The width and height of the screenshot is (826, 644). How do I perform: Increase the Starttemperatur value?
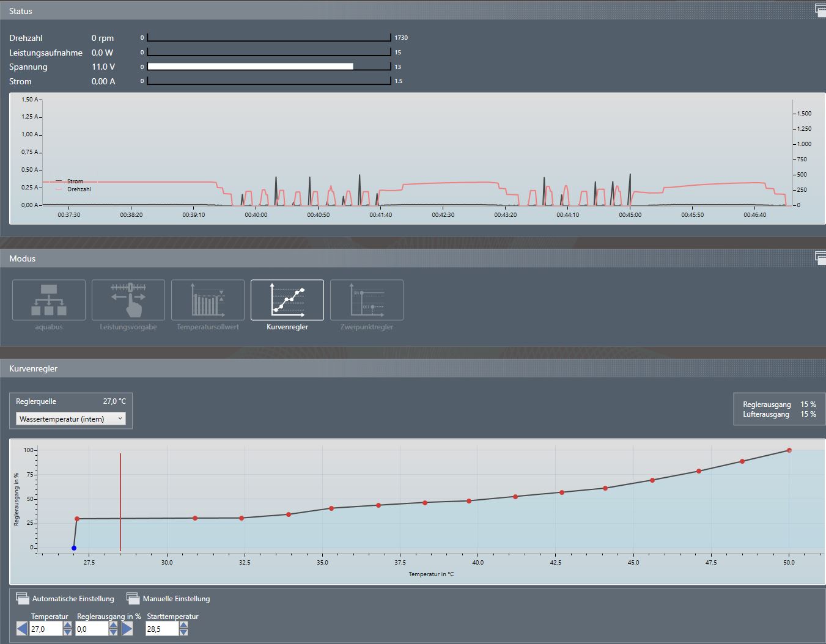183,625
